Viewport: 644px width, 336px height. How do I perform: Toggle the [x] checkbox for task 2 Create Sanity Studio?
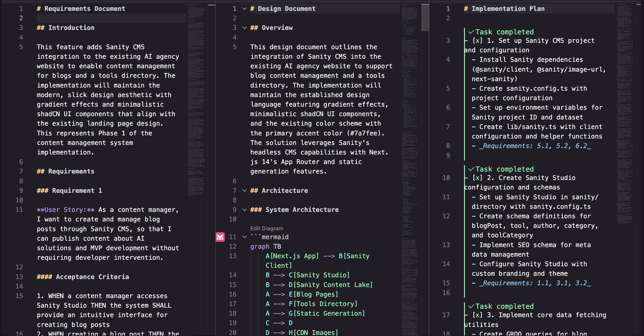pos(477,178)
